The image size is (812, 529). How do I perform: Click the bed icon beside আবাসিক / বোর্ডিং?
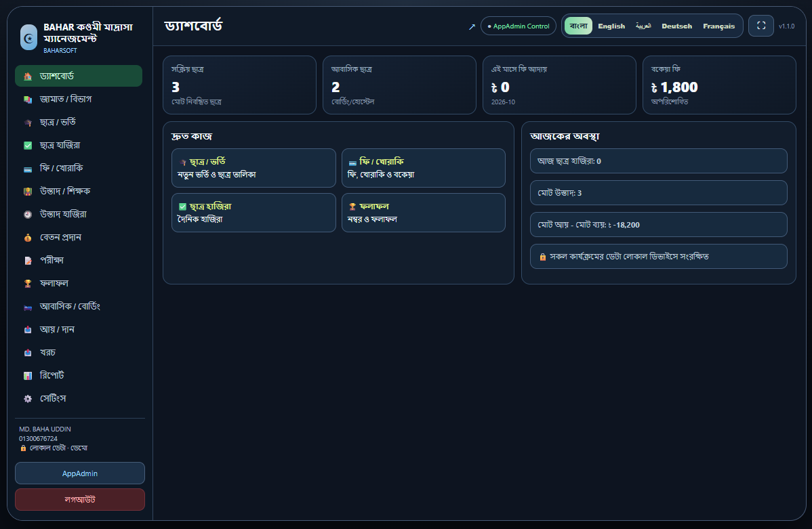[28, 307]
